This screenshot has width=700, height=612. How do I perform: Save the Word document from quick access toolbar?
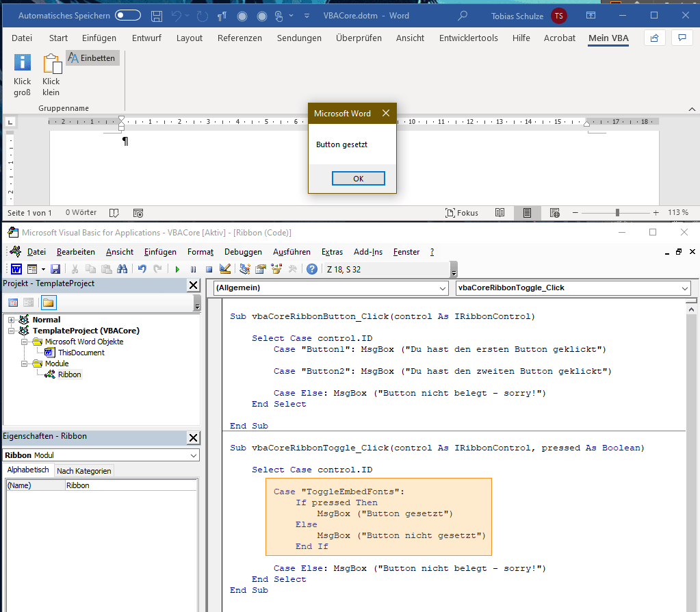coord(156,16)
